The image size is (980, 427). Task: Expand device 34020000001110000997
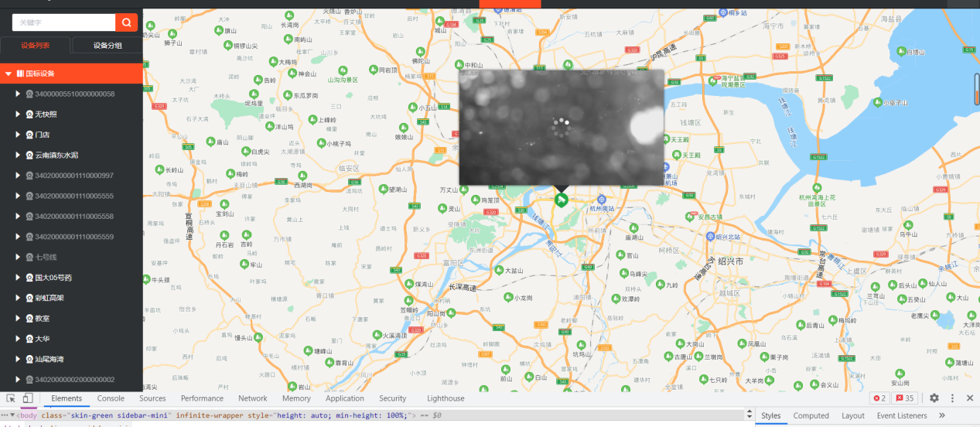pyautogui.click(x=18, y=175)
